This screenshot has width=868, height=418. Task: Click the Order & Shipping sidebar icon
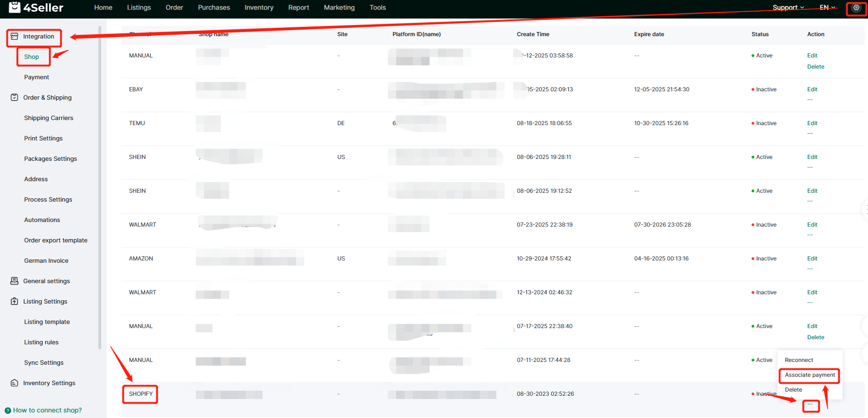click(x=14, y=97)
